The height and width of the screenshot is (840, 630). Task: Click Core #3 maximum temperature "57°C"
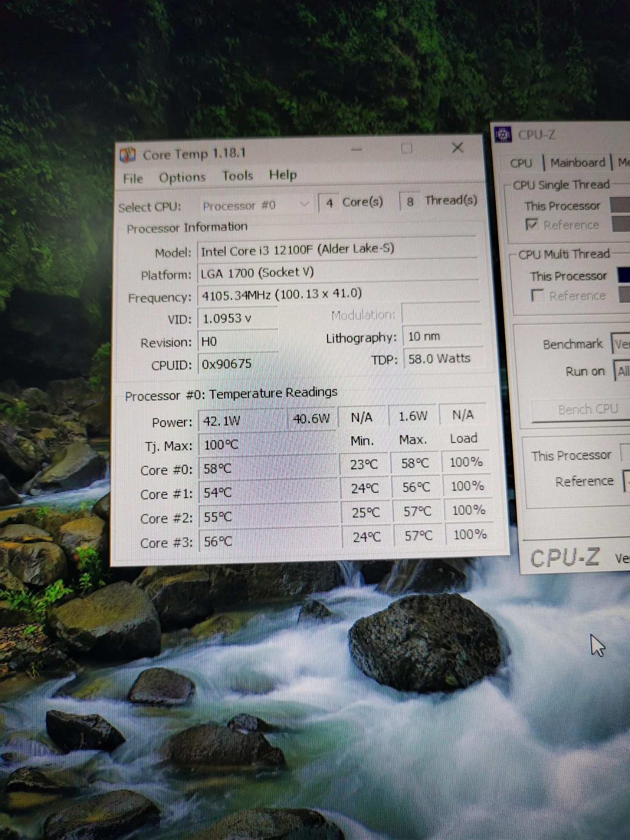[419, 536]
